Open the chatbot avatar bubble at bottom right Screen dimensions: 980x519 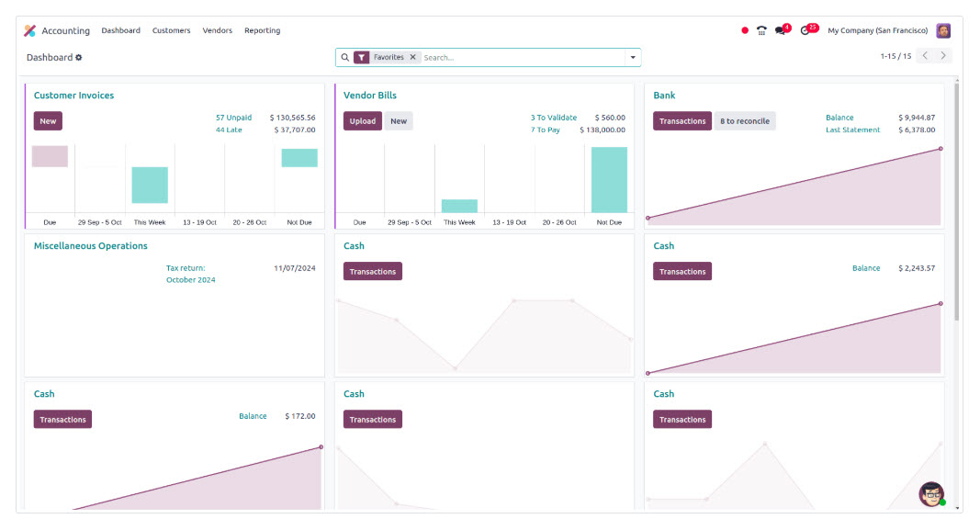931,494
